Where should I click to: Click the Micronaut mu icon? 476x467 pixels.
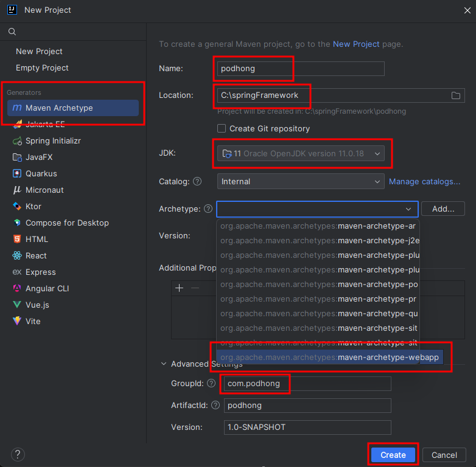pyautogui.click(x=17, y=190)
